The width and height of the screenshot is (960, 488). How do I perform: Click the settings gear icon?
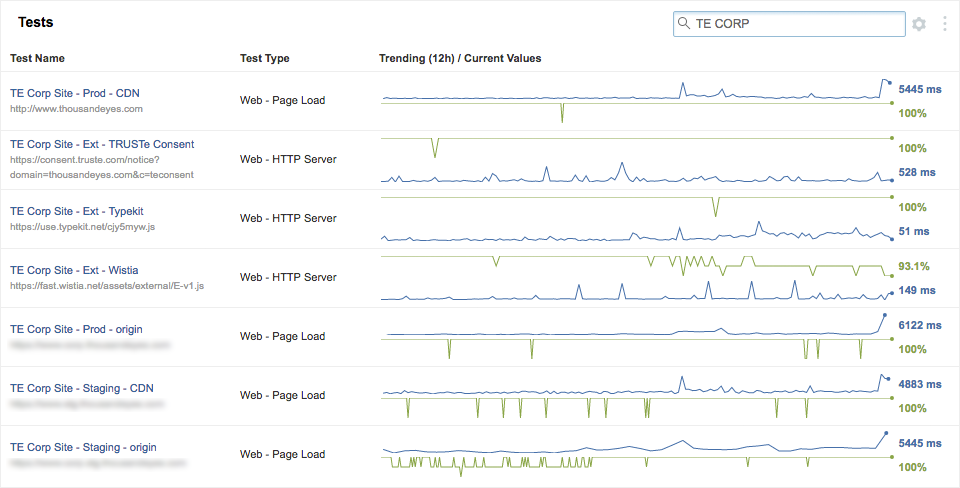[x=919, y=24]
